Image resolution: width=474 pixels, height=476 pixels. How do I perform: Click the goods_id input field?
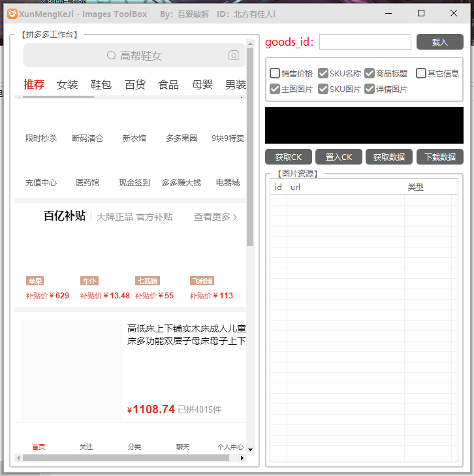click(365, 42)
